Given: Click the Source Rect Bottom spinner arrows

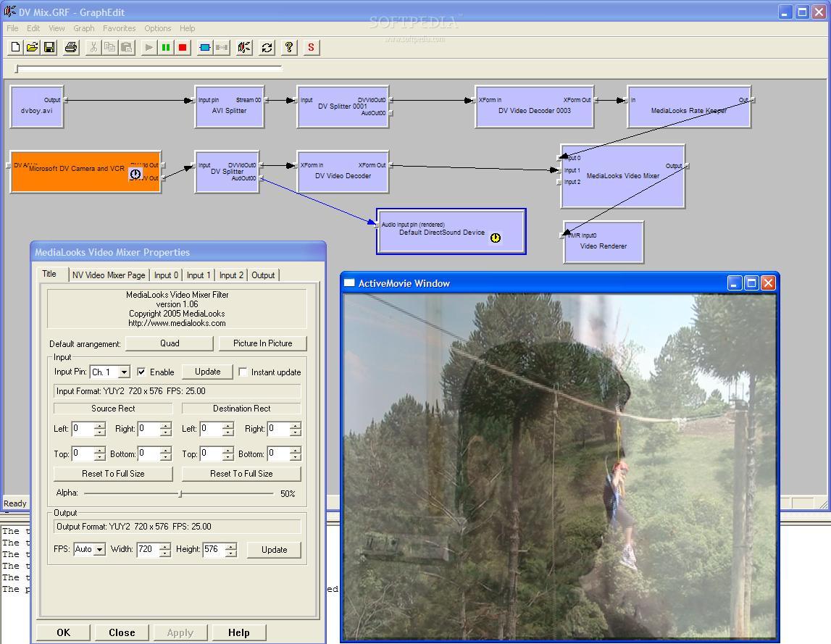Looking at the screenshot, I should (x=165, y=453).
